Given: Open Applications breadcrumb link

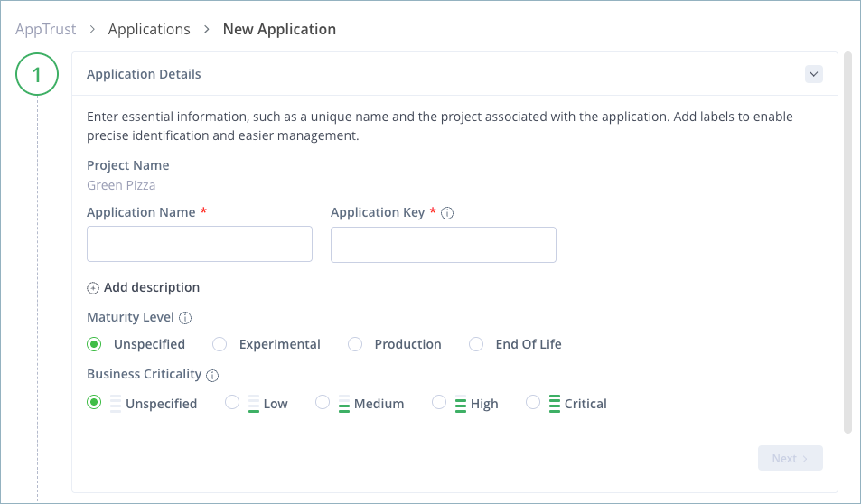Looking at the screenshot, I should [149, 29].
